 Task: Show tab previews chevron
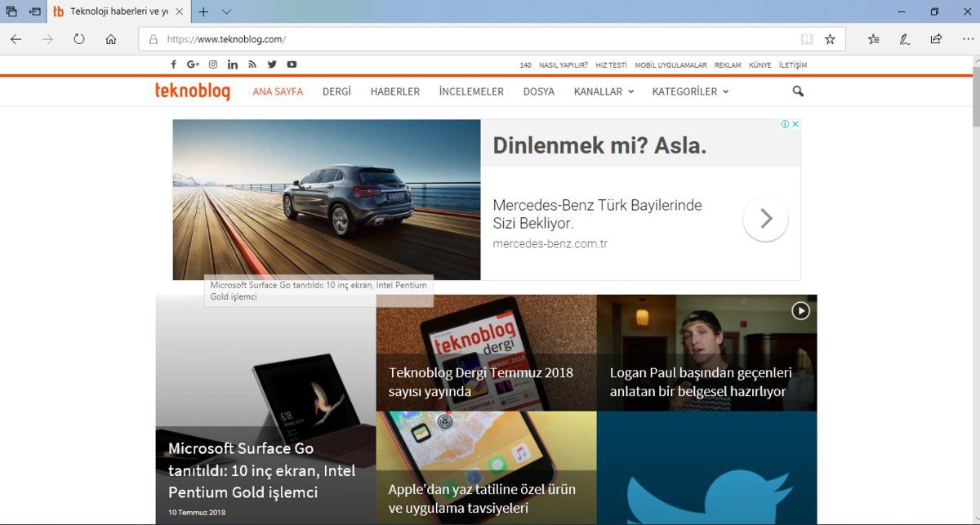coord(226,12)
